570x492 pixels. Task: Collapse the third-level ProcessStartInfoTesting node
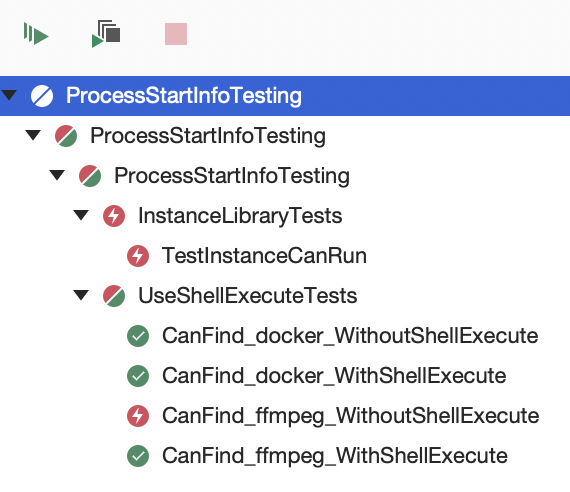pyautogui.click(x=57, y=175)
